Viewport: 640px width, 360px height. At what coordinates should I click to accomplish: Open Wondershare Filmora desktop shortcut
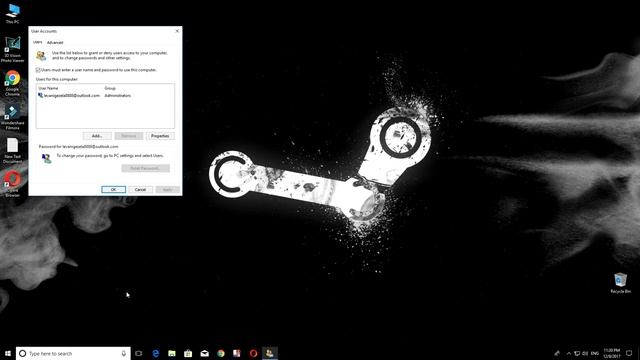pyautogui.click(x=12, y=117)
